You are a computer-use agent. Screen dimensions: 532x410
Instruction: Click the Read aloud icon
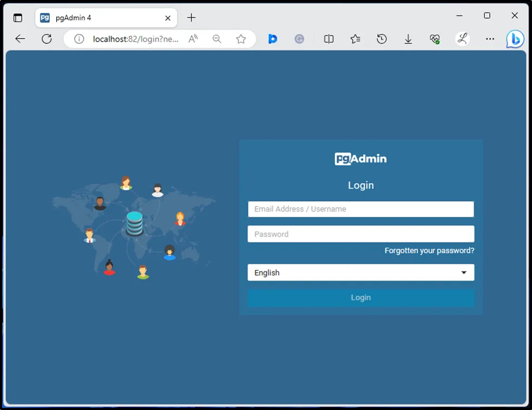tap(193, 39)
